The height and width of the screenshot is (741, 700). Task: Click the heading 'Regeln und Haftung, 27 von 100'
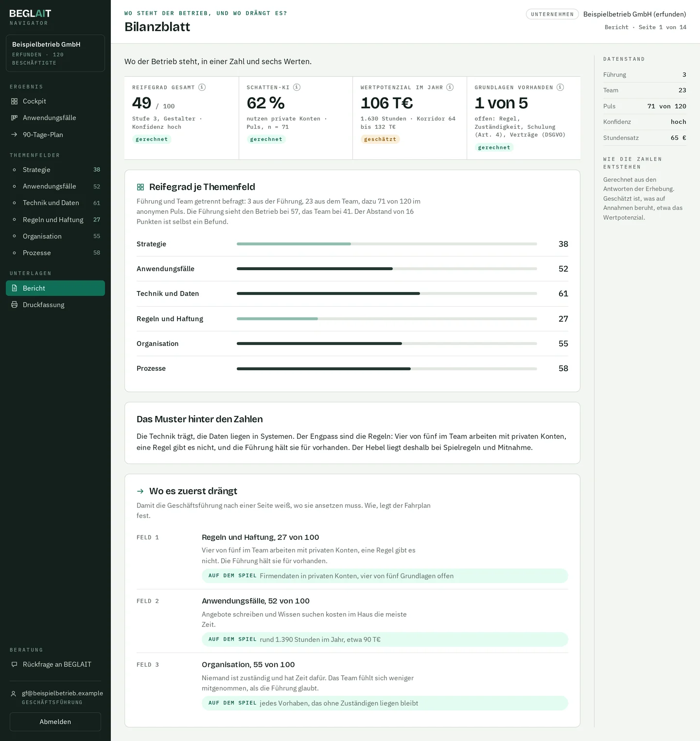(x=261, y=537)
